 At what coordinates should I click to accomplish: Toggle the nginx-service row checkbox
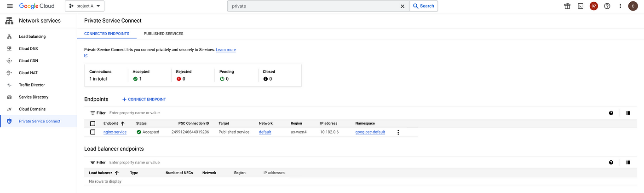93,132
